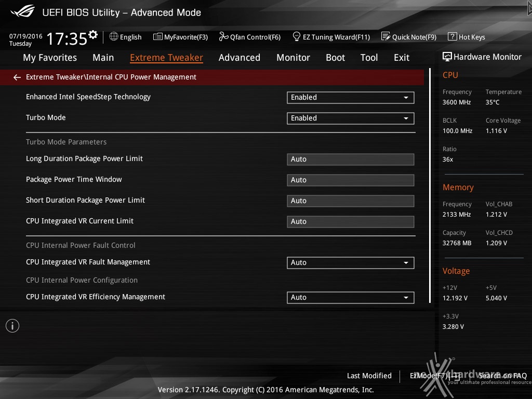Click CPU temperature value 35°C

[x=493, y=102]
